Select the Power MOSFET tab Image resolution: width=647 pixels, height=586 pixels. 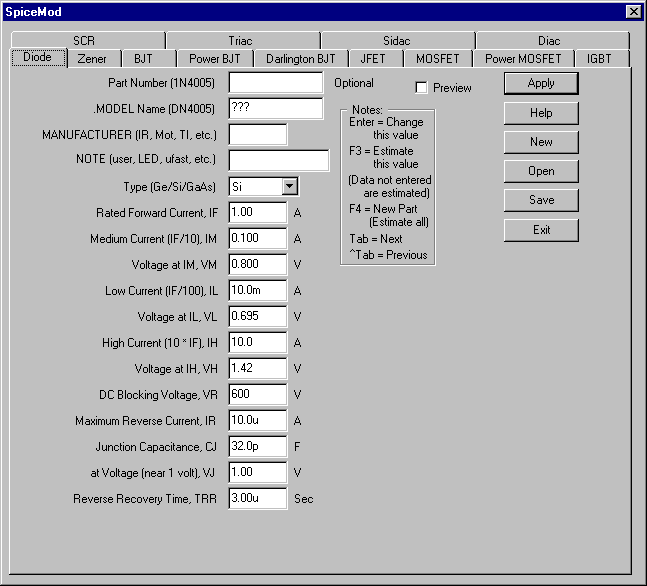[x=523, y=59]
